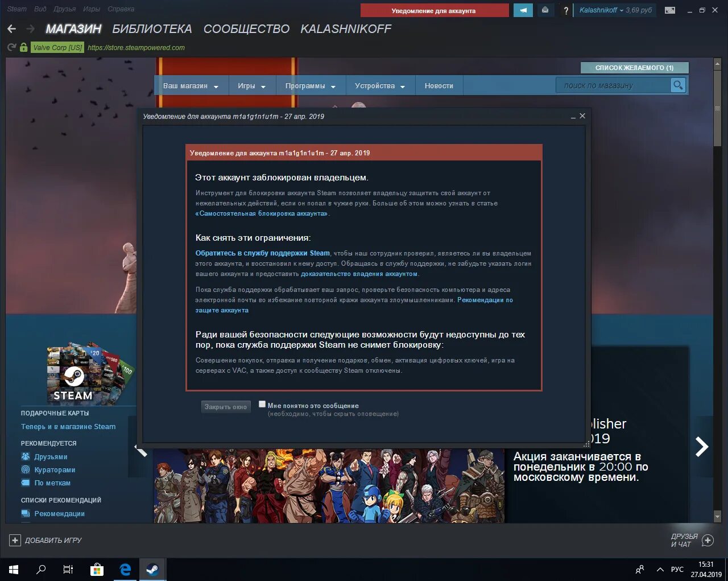Open the "Новости" store tab
728x581 pixels.
[439, 86]
